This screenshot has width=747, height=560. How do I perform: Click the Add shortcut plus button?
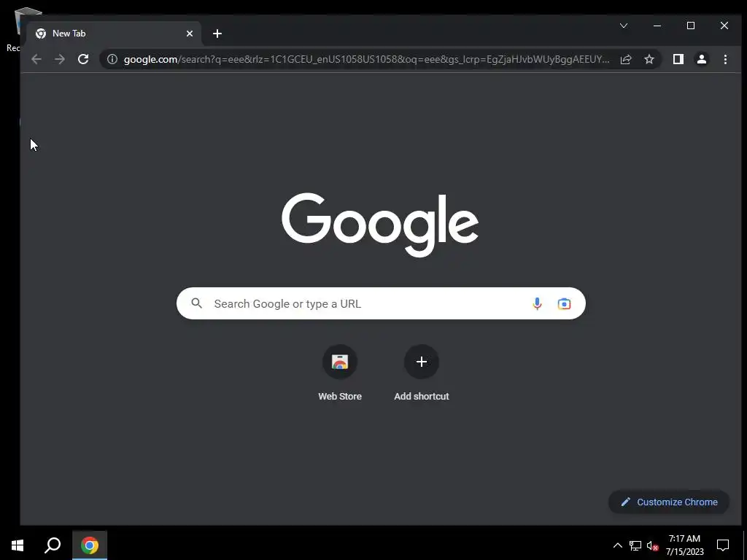[x=422, y=362]
